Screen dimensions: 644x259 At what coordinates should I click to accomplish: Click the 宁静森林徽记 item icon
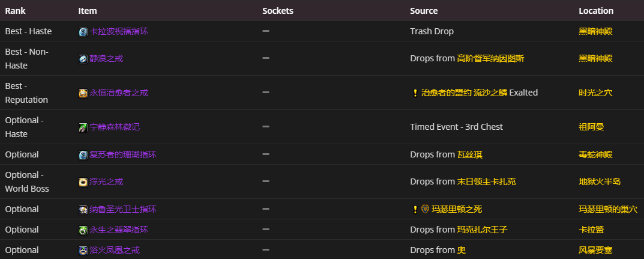tap(83, 127)
